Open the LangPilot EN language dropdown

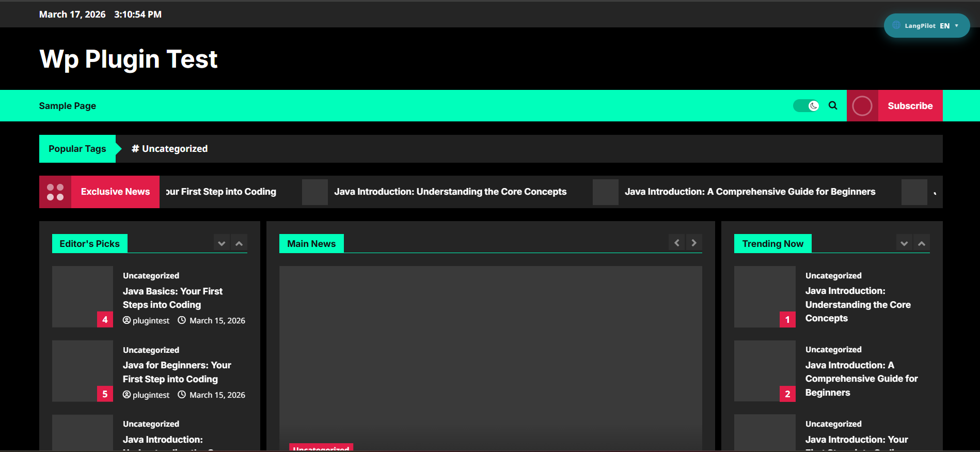(x=927, y=26)
